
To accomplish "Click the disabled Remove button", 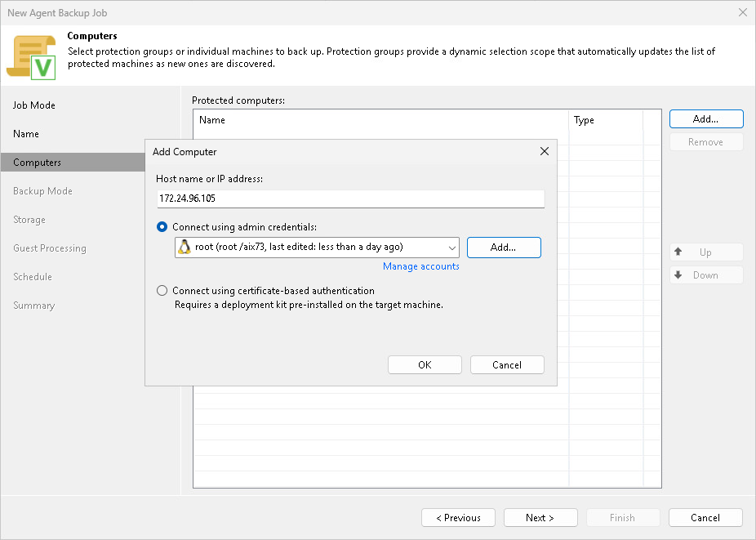I will point(706,142).
